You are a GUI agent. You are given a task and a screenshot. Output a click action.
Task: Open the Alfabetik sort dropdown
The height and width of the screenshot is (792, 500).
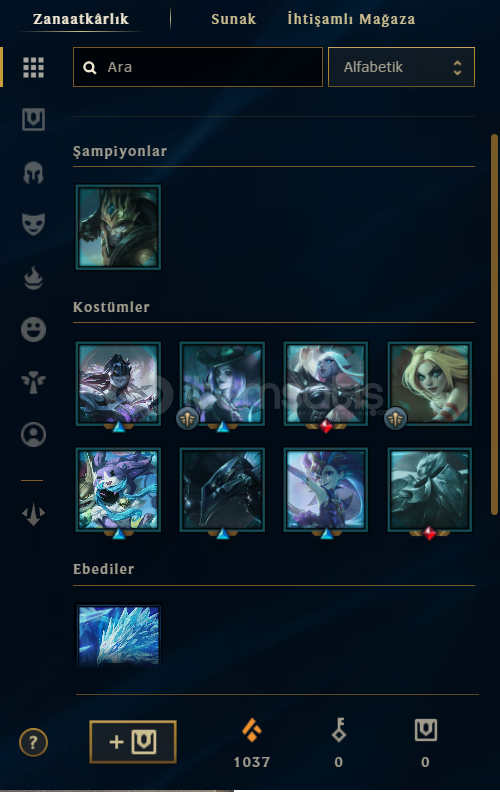[402, 67]
